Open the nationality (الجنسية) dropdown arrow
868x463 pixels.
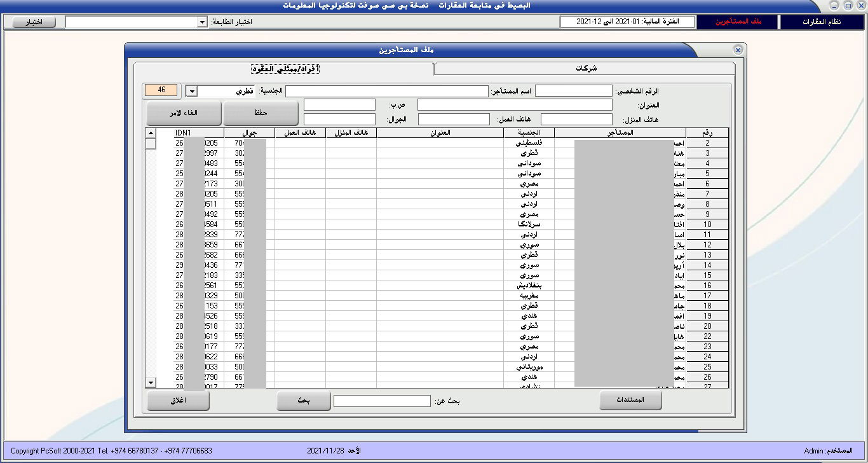coord(191,91)
